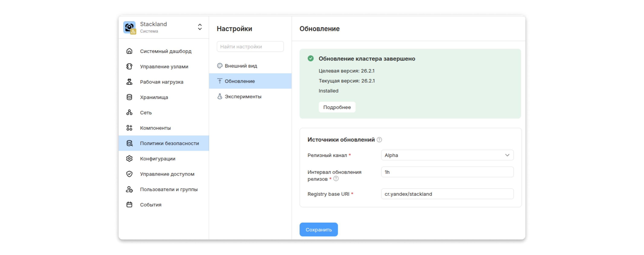Click the Управление узлами icon
The width and height of the screenshot is (644, 255).
pyautogui.click(x=129, y=66)
